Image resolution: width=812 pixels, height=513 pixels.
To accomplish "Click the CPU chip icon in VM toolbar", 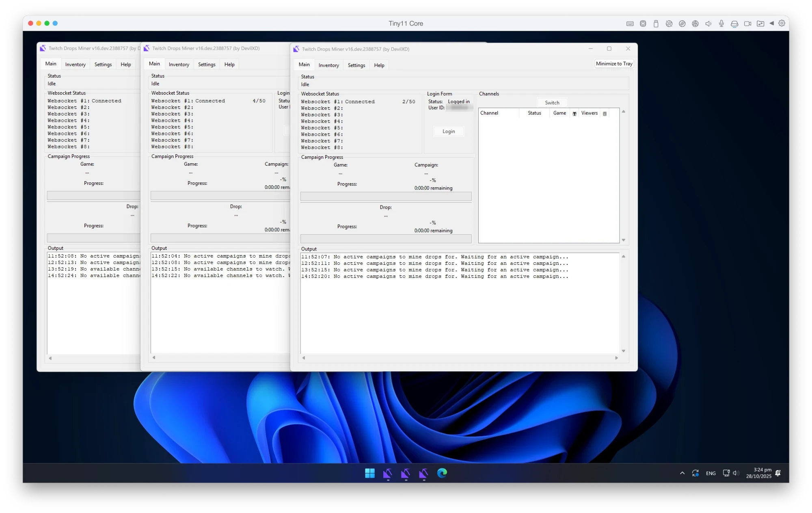I will [643, 24].
